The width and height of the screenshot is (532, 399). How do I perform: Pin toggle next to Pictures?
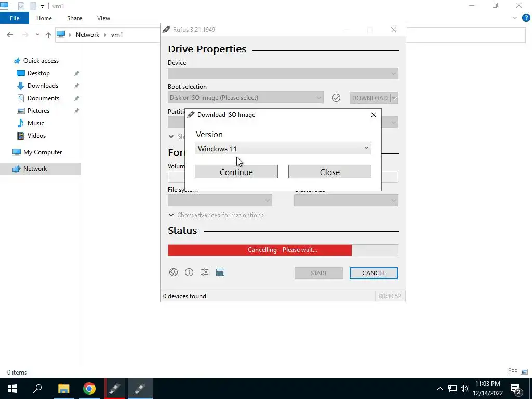click(77, 111)
